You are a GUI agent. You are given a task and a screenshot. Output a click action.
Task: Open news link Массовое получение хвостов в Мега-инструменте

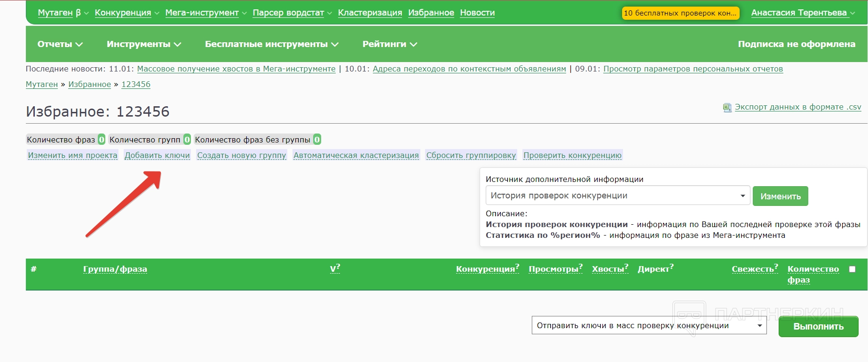pos(237,69)
